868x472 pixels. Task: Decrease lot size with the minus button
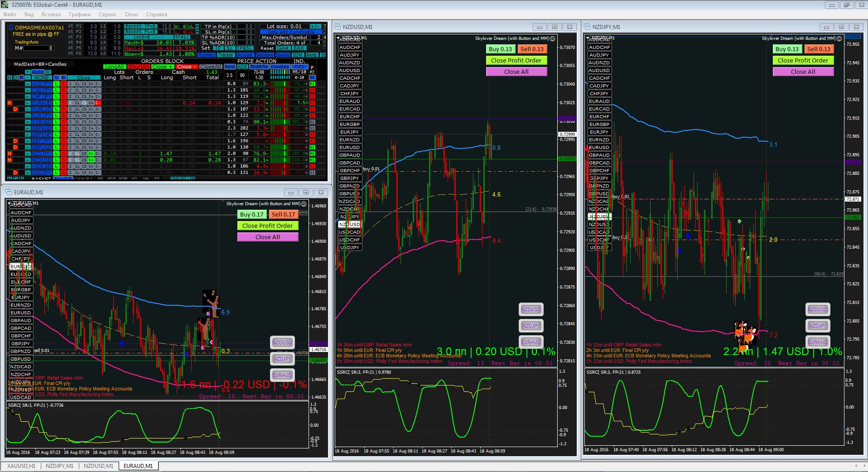(x=318, y=26)
